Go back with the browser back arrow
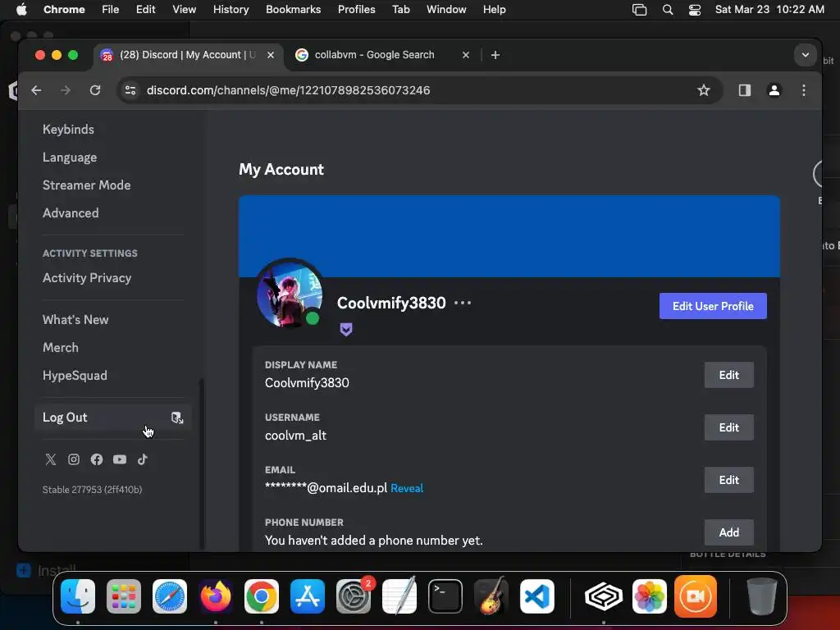 [x=36, y=90]
